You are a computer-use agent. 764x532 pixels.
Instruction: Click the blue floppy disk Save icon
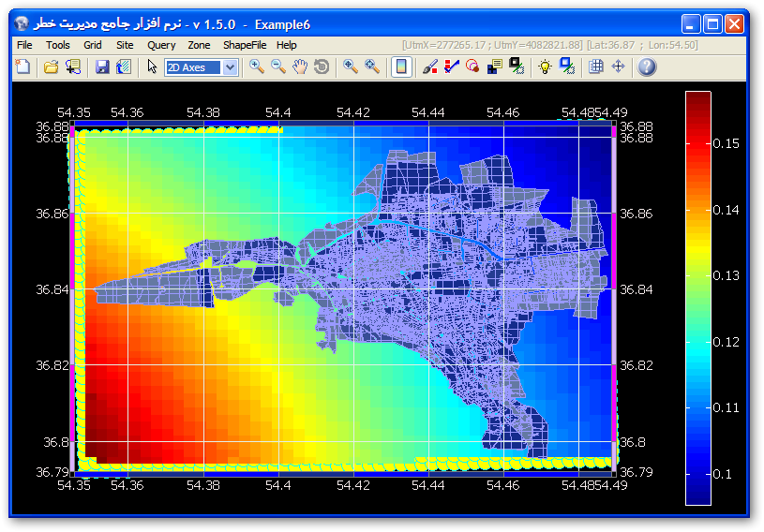tap(100, 66)
